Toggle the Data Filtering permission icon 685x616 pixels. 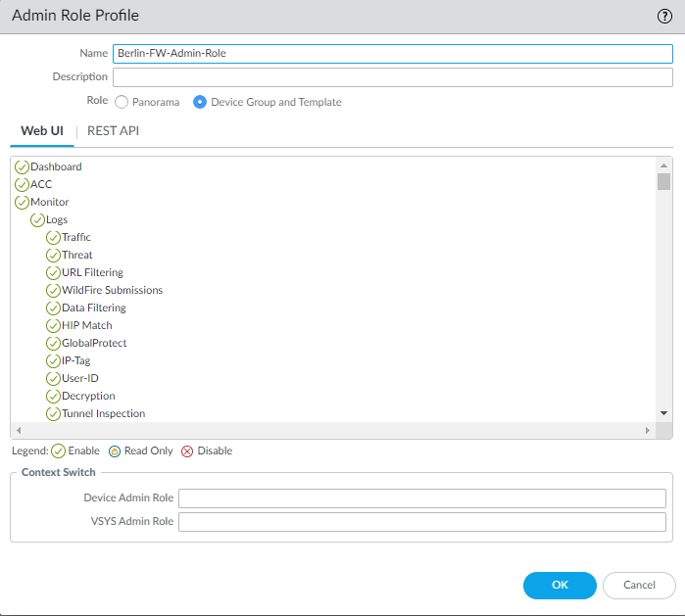click(x=53, y=308)
